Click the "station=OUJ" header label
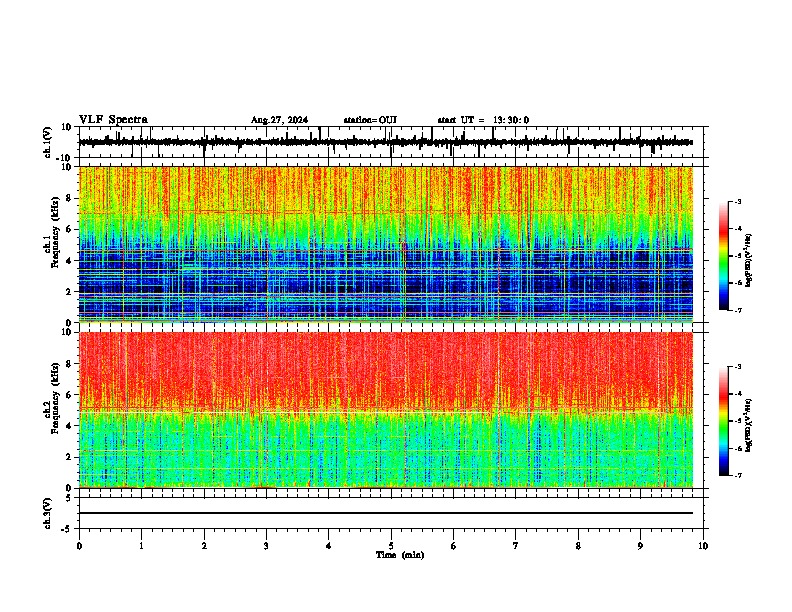Image resolution: width=792 pixels, height=612 pixels. [370, 120]
